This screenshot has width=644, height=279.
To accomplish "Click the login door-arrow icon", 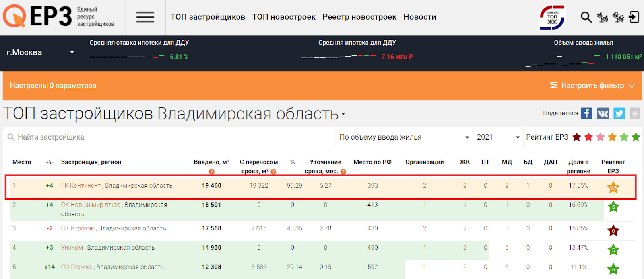I will point(634,17).
